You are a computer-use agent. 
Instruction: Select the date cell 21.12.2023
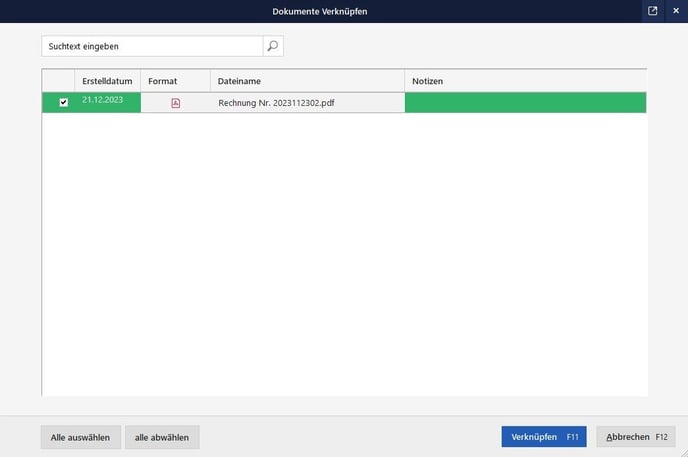pyautogui.click(x=108, y=102)
